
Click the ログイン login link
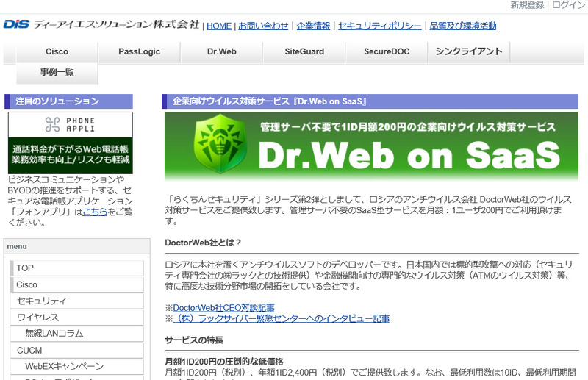pos(569,5)
